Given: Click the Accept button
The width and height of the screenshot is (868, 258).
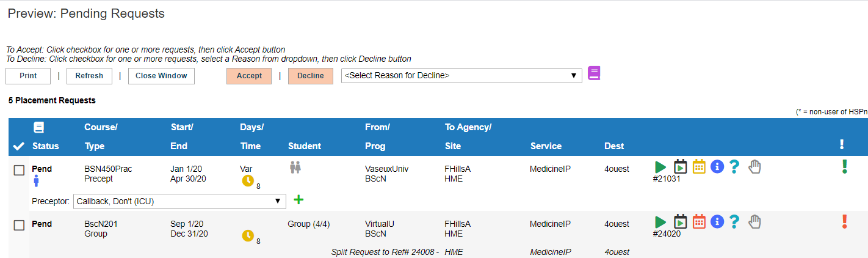Looking at the screenshot, I should [249, 76].
